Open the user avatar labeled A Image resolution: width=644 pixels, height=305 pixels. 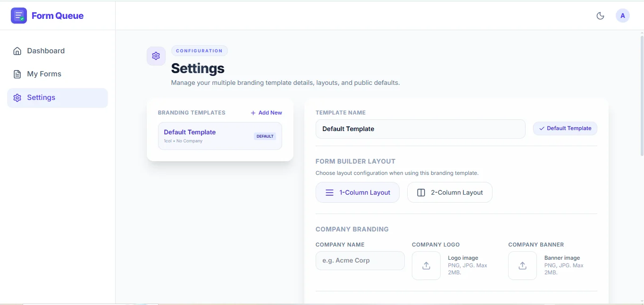(623, 16)
